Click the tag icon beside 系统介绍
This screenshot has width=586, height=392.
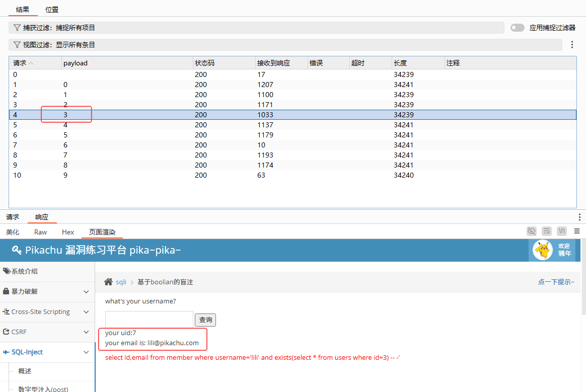pyautogui.click(x=7, y=271)
